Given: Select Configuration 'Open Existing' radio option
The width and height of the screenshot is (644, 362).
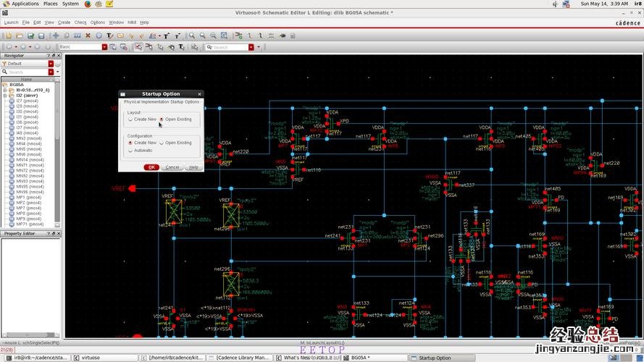Looking at the screenshot, I should pos(162,143).
